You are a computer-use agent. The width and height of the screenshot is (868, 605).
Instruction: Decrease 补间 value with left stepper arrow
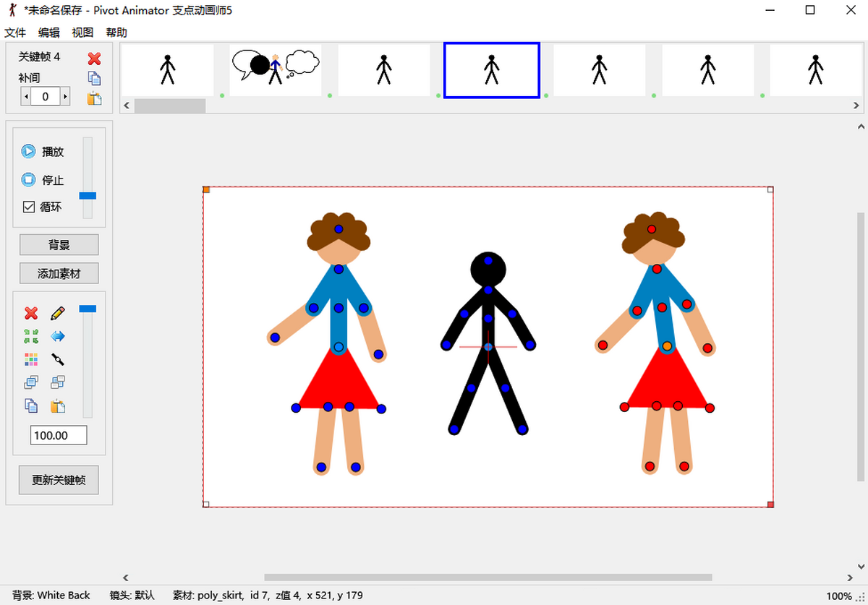[x=26, y=96]
